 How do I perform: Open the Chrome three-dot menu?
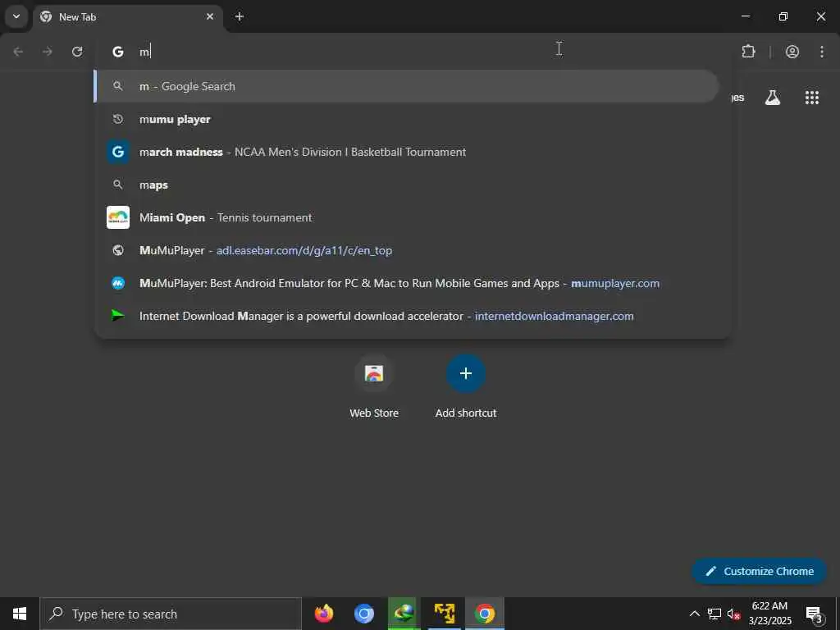click(x=822, y=52)
